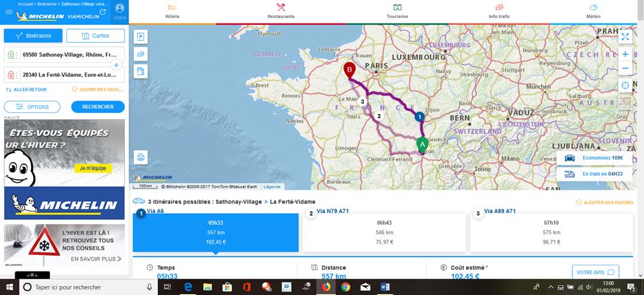
Task: Select route 1 Via A6 card
Action: pyautogui.click(x=216, y=232)
